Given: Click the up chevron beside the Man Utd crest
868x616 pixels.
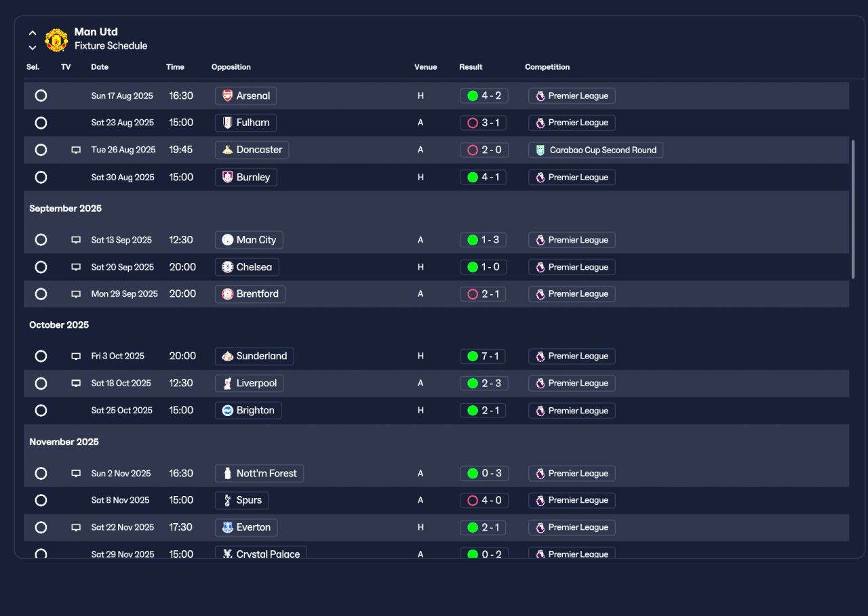Looking at the screenshot, I should point(33,33).
